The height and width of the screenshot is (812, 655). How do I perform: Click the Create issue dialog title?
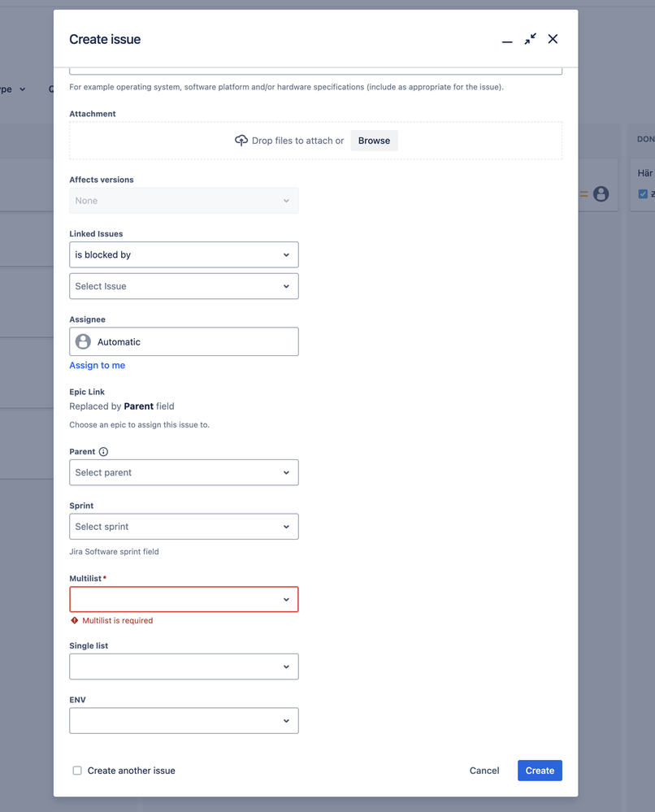pyautogui.click(x=105, y=39)
